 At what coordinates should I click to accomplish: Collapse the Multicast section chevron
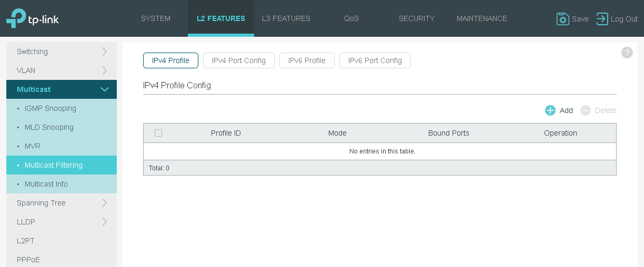tap(104, 89)
